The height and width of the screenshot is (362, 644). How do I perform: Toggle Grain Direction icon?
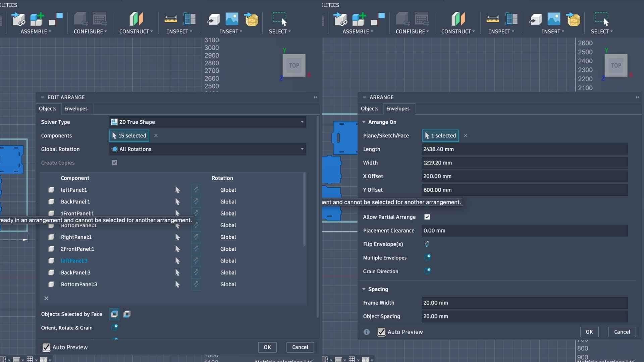[x=427, y=271]
